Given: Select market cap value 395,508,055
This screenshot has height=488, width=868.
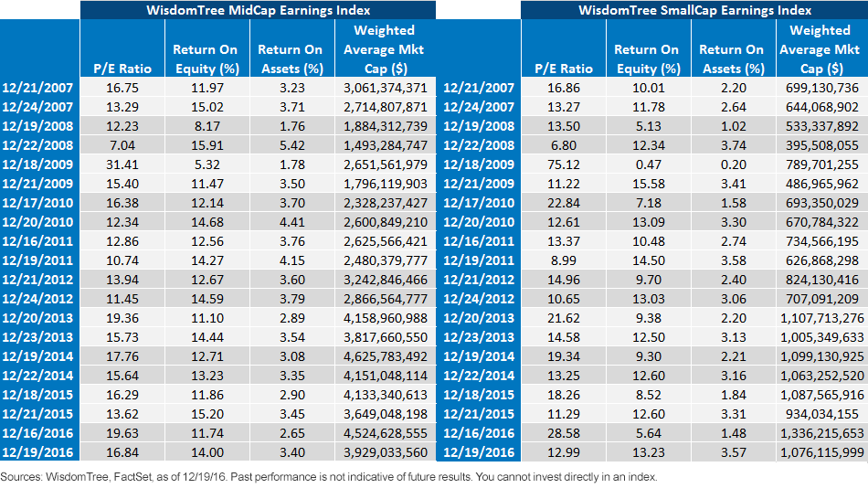Looking at the screenshot, I should click(x=822, y=145).
